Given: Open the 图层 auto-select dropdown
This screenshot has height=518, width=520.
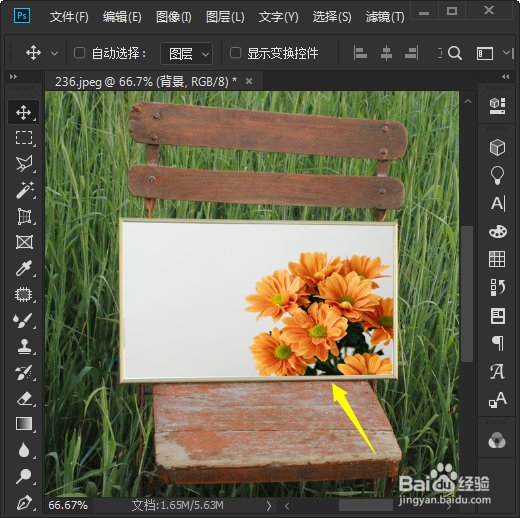Looking at the screenshot, I should [x=187, y=53].
